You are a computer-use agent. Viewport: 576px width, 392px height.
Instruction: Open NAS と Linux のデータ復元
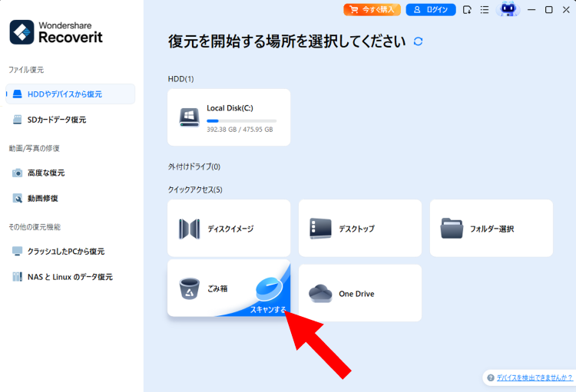click(x=70, y=277)
